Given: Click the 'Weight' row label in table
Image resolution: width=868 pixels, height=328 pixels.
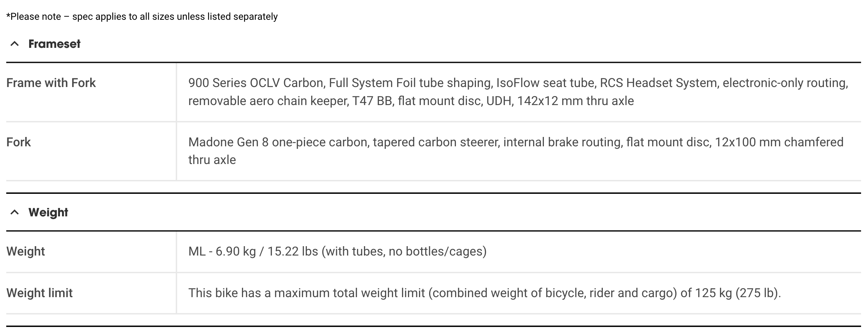Looking at the screenshot, I should [26, 251].
